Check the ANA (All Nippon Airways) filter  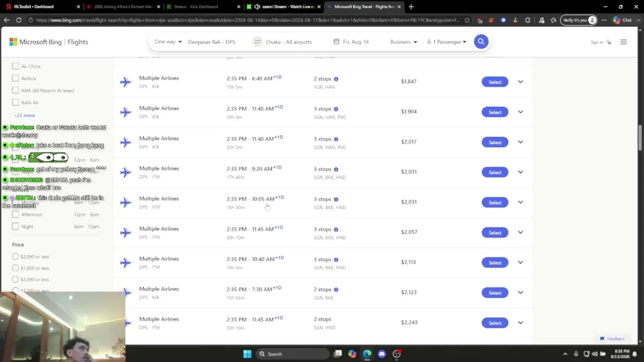pyautogui.click(x=16, y=90)
